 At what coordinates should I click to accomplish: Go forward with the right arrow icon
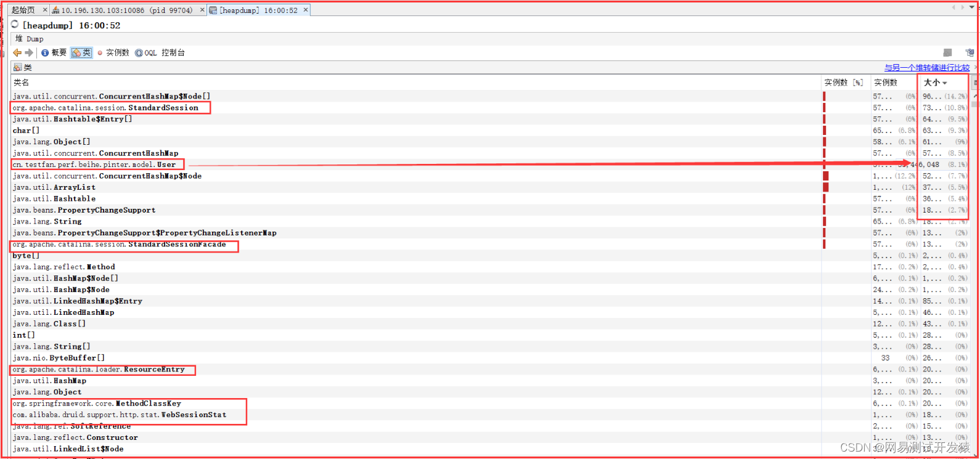[x=28, y=53]
